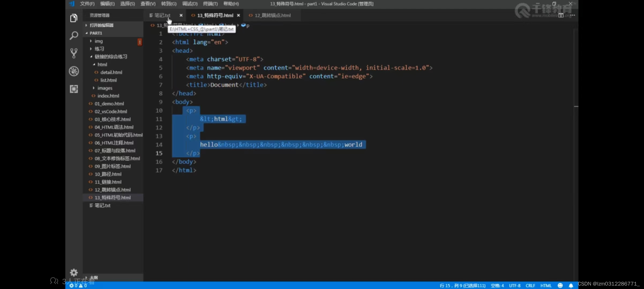
Task: Open the Manage gear icon
Action: [x=74, y=272]
